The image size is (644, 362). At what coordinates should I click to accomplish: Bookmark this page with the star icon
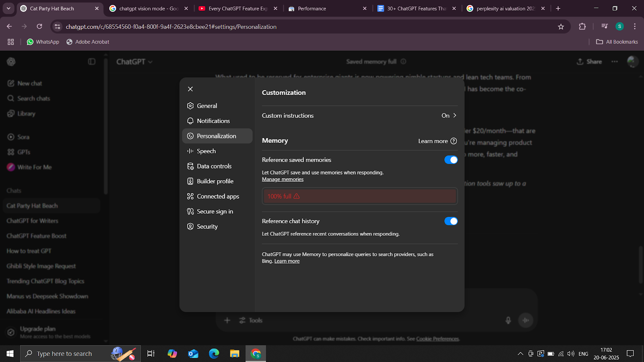561,27
